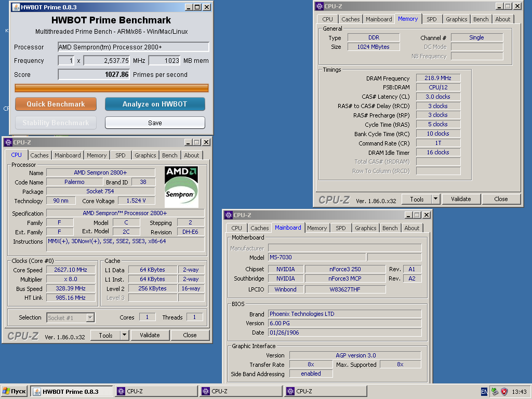Click the green network tray icon
This screenshot has width=532, height=399.
pos(495,392)
